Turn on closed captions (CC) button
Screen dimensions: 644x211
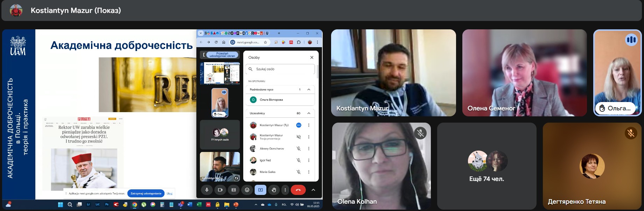coord(233,190)
